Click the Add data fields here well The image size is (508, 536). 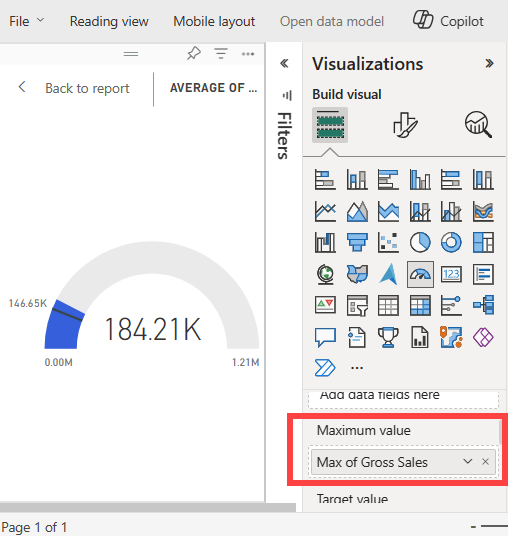(x=403, y=399)
